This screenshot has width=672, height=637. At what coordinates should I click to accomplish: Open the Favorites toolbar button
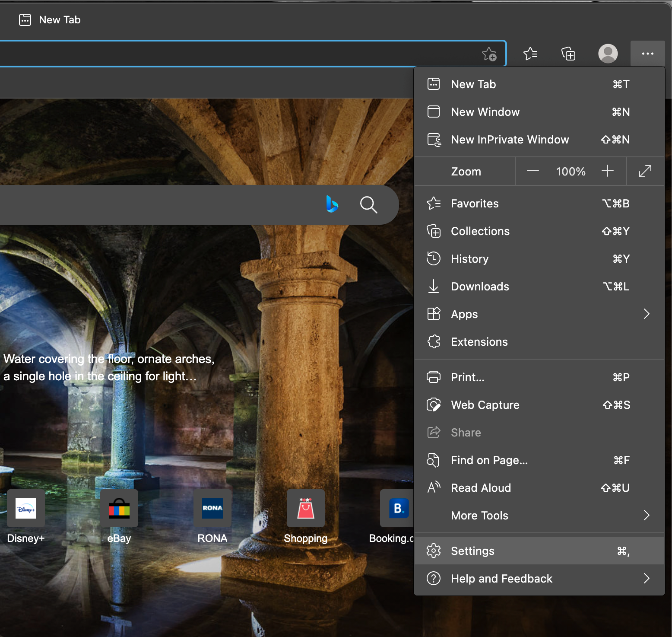[x=530, y=54]
